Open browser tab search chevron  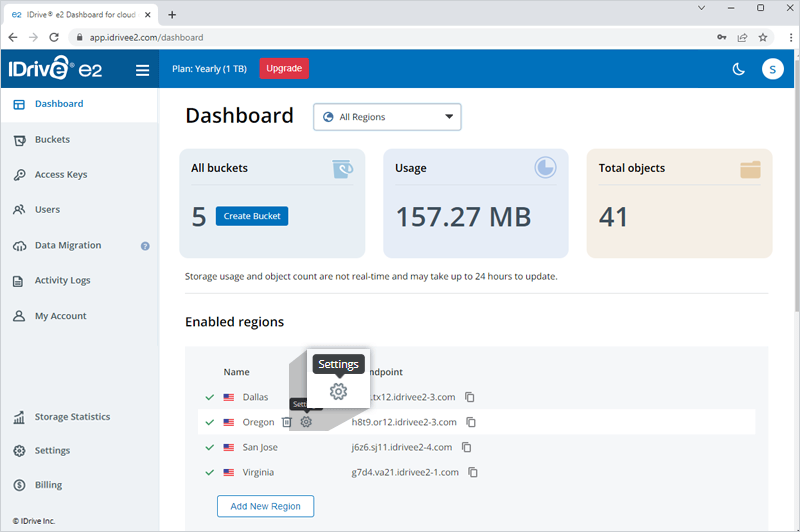(702, 8)
